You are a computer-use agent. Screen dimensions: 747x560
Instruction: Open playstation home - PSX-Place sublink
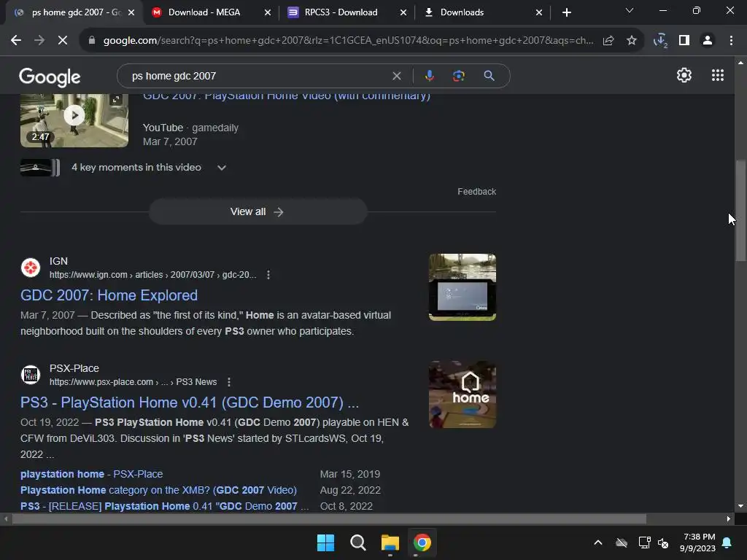(91, 474)
